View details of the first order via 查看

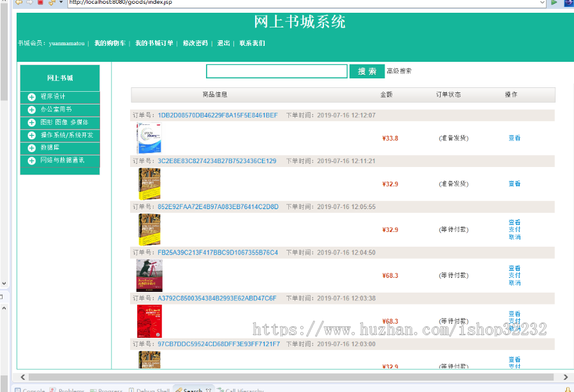[515, 137]
